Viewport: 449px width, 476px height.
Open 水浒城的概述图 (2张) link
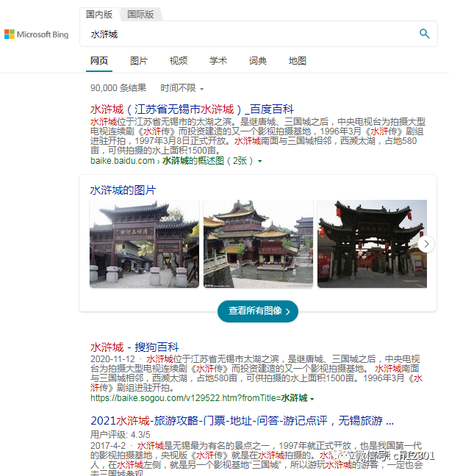(207, 161)
